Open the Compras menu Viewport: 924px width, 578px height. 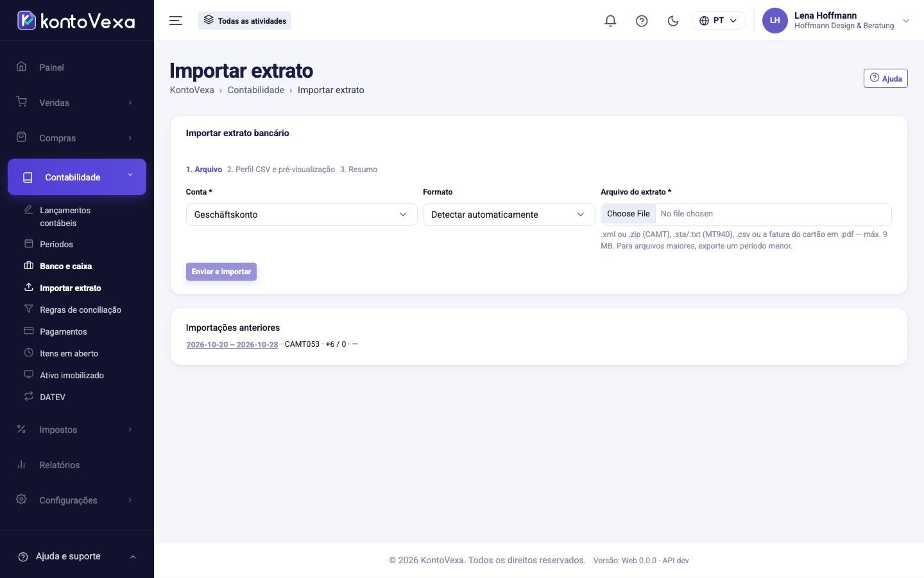tap(57, 138)
